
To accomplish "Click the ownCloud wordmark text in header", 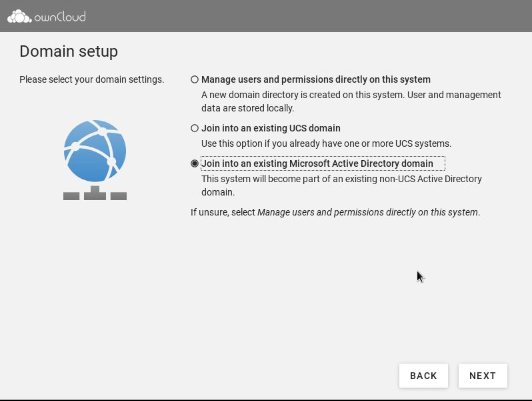I will tap(59, 17).
